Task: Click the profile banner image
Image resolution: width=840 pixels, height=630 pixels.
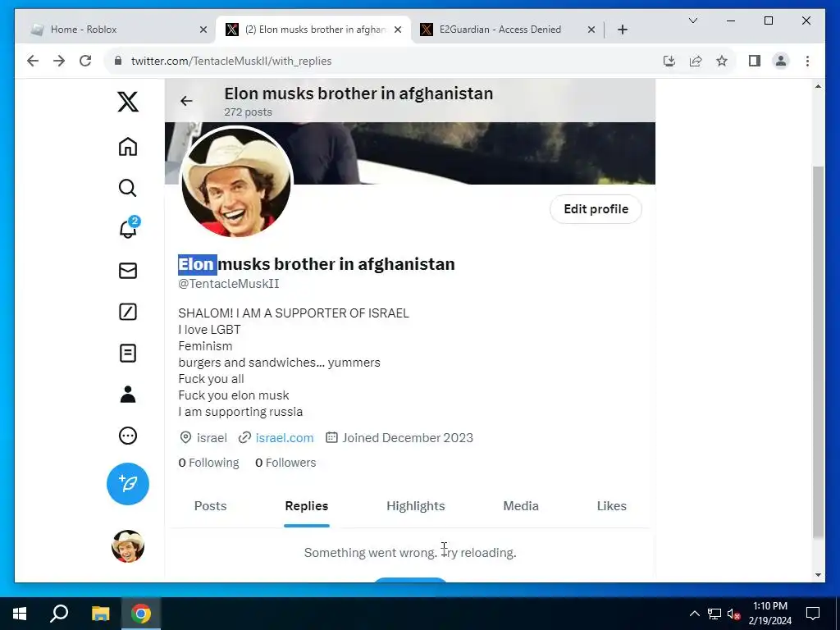Action: click(474, 153)
